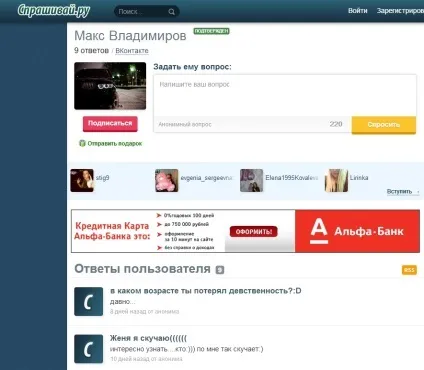Open stig9 user avatar
Viewport: 424px width, 370px height.
pyautogui.click(x=82, y=180)
